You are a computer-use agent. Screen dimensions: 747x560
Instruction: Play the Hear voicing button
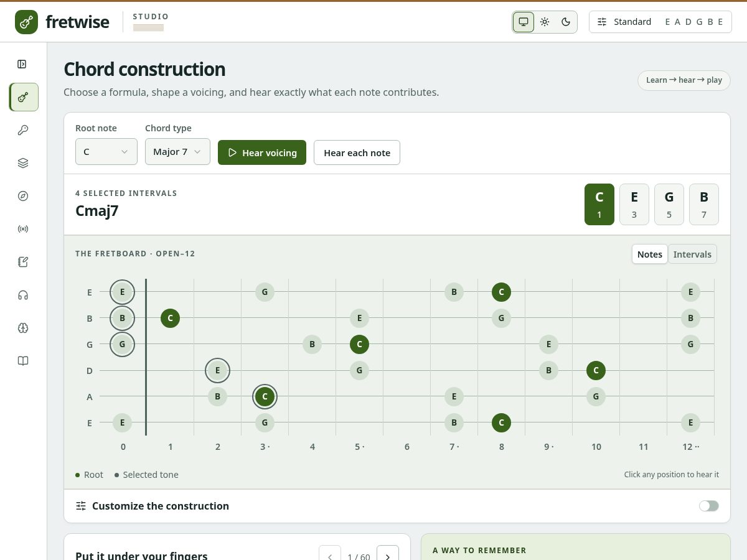(262, 152)
